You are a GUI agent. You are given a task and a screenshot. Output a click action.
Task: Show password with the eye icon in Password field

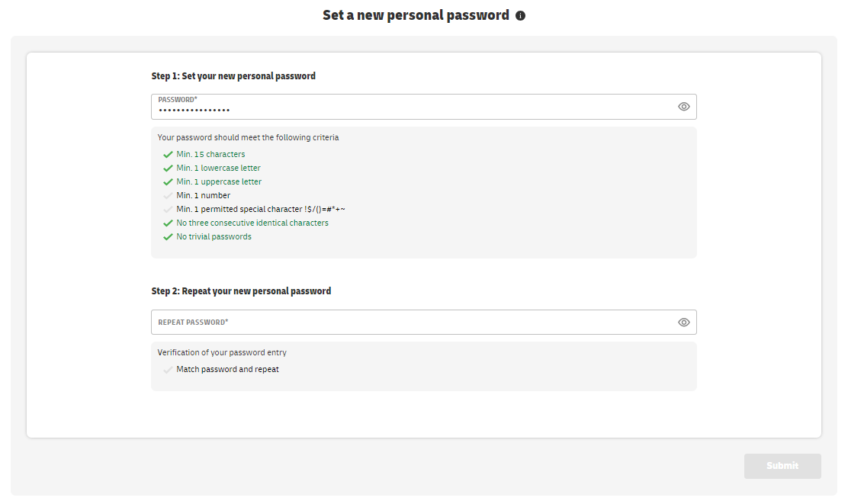(x=683, y=107)
